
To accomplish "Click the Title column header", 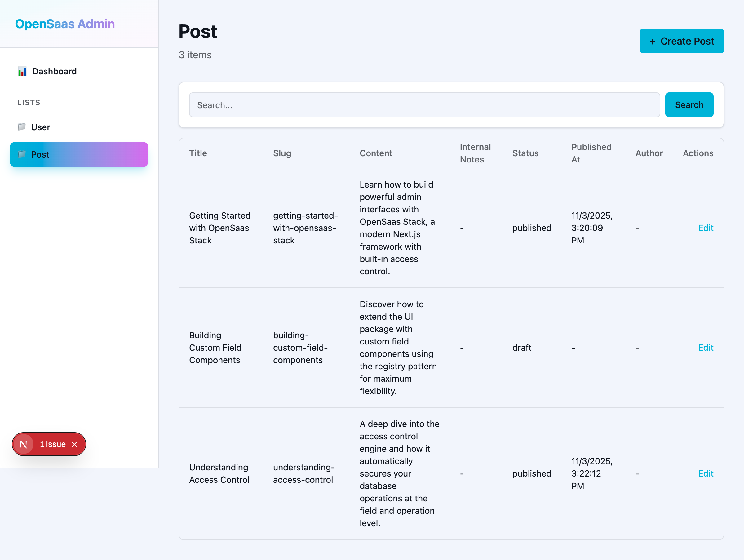I will pyautogui.click(x=198, y=153).
